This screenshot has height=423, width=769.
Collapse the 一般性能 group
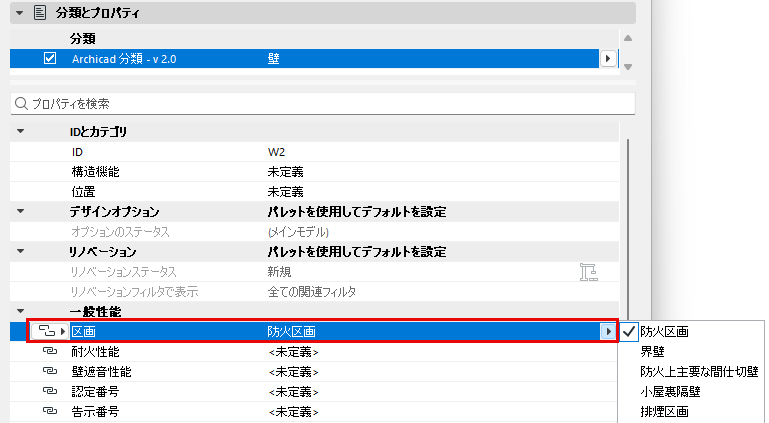click(x=21, y=311)
